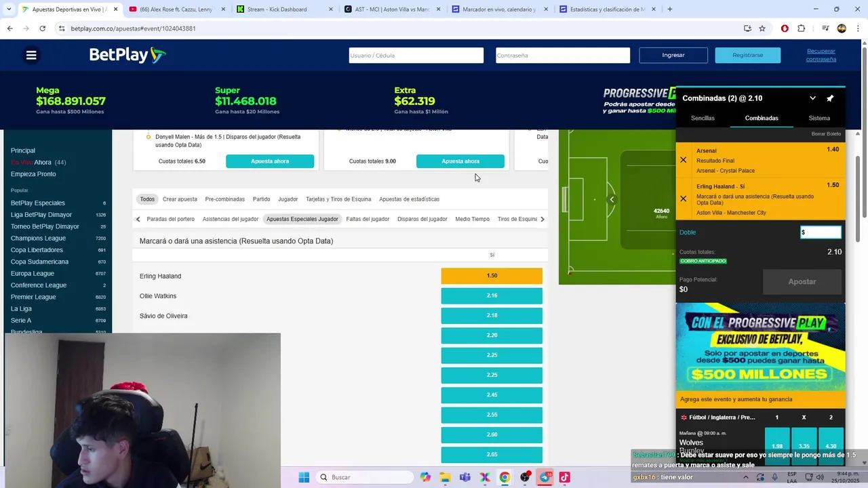
Task: Switch to the Sencillas bet slip tab
Action: pos(703,118)
